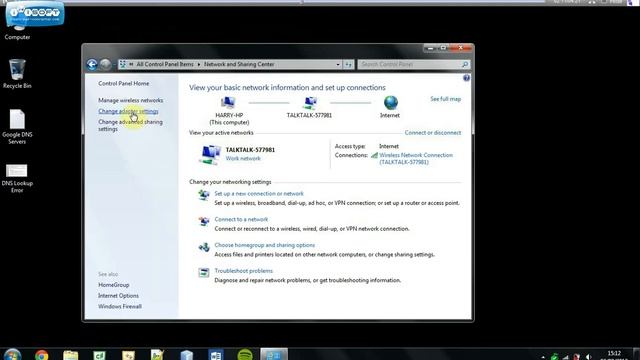Screen dimensions: 640x360
Task: Open address bar history dropdown arrow
Action: pyautogui.click(x=338, y=64)
